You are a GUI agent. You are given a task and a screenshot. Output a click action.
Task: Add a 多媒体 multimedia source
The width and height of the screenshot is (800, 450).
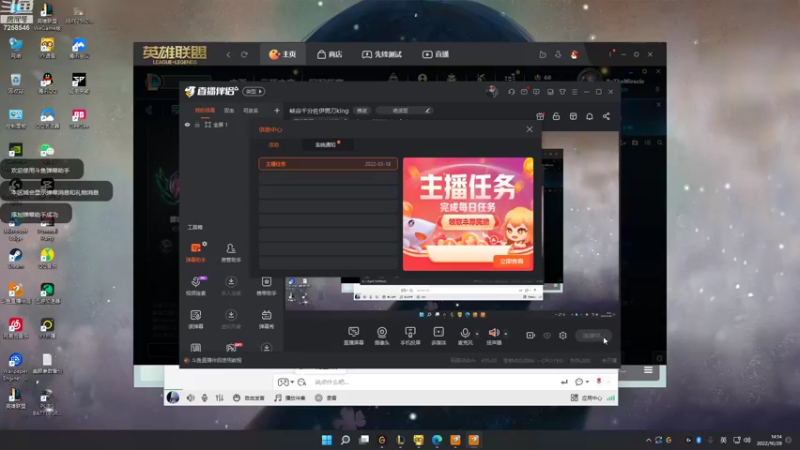click(x=438, y=336)
